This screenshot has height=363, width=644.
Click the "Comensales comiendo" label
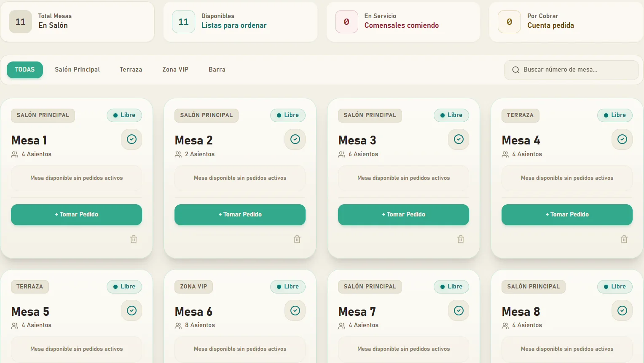tap(402, 25)
